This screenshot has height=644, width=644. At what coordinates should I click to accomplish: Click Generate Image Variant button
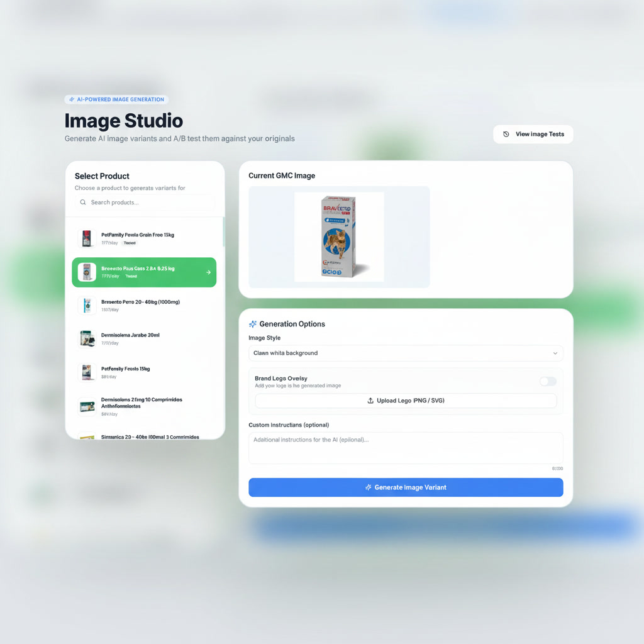[406, 487]
